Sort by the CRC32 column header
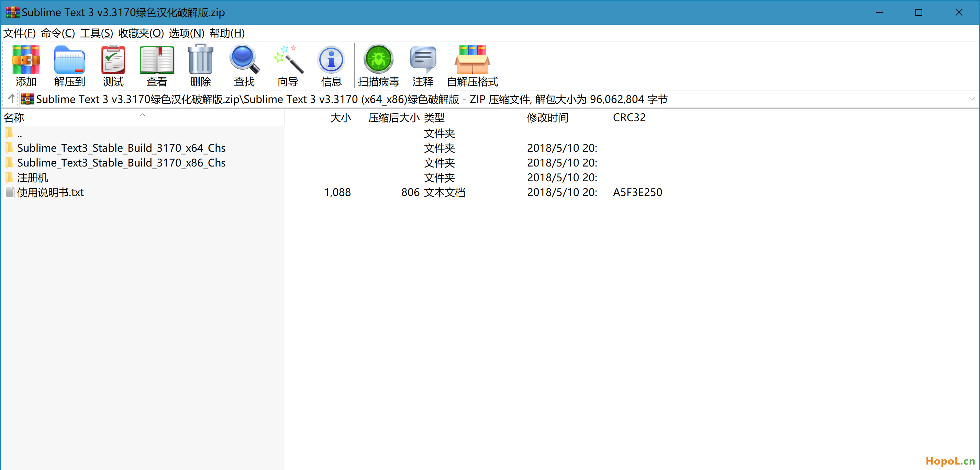Image resolution: width=980 pixels, height=470 pixels. (641, 117)
